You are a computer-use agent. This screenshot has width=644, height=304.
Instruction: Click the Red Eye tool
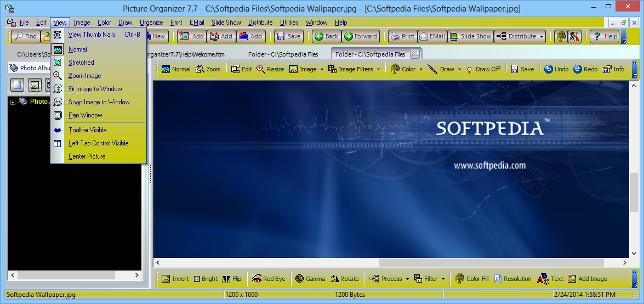pyautogui.click(x=269, y=279)
